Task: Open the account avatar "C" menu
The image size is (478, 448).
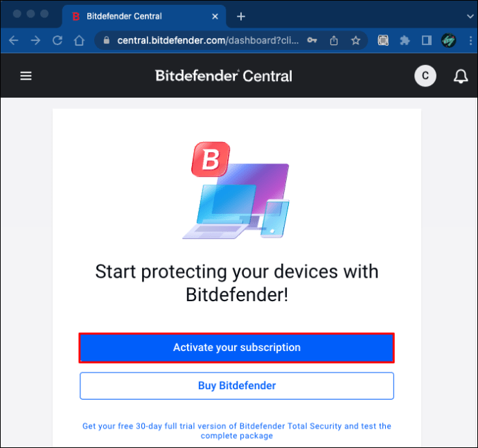Action: click(425, 76)
